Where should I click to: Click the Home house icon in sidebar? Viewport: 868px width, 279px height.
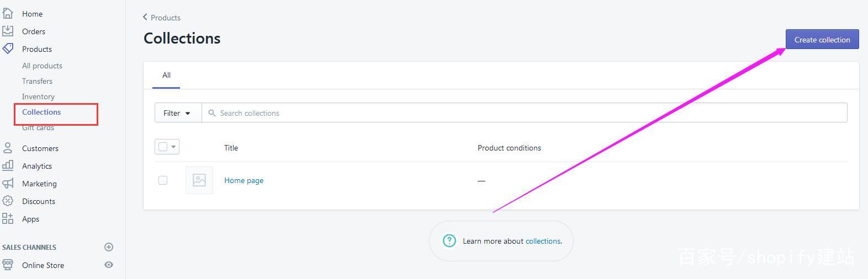(8, 13)
